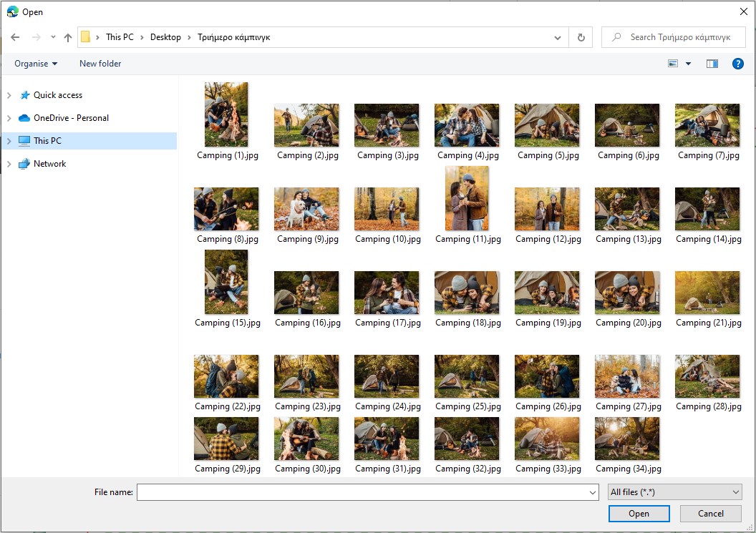
Task: Click the Cancel button
Action: point(710,514)
